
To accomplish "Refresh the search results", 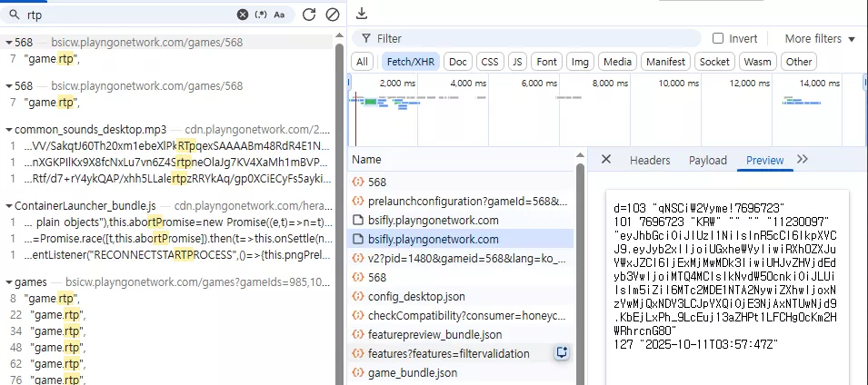I will (309, 15).
